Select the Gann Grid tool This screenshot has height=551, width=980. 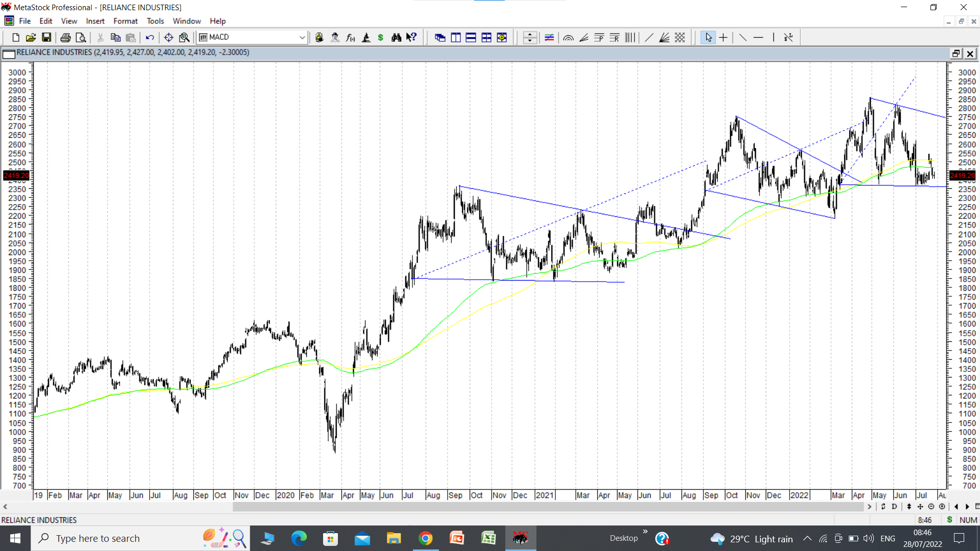click(680, 37)
